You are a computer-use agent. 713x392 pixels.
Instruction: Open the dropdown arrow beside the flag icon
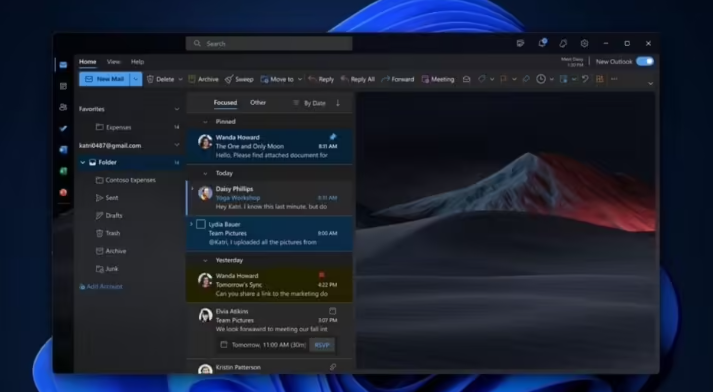point(514,79)
